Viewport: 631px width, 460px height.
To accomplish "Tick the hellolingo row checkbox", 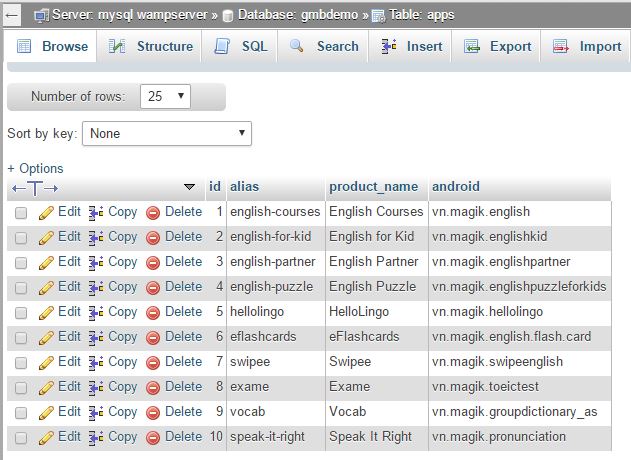I will click(x=21, y=313).
